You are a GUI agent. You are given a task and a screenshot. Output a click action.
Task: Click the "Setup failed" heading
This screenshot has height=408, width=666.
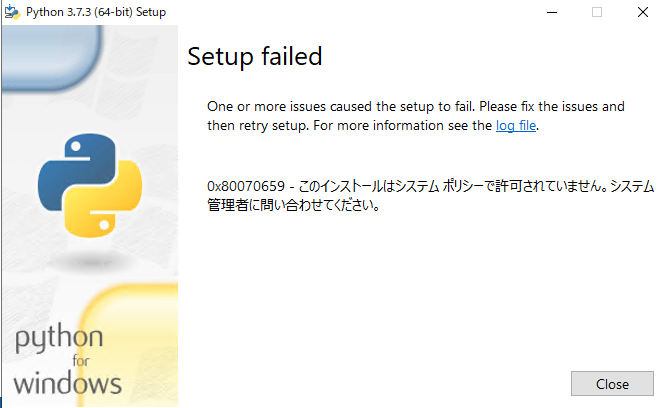(x=255, y=56)
